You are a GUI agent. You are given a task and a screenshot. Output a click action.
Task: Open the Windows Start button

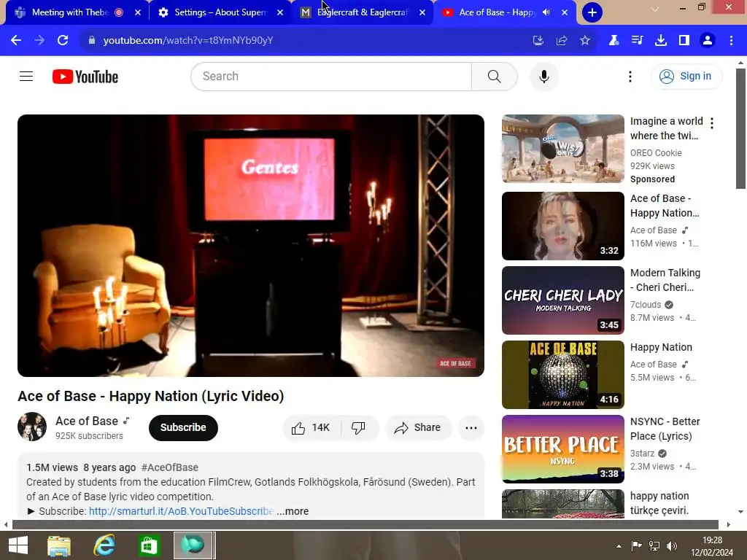point(18,545)
